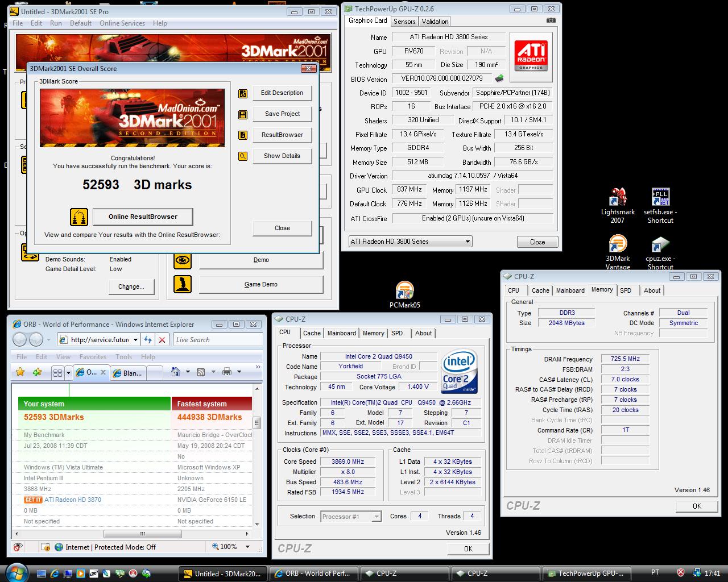Click the Show Details button
The height and width of the screenshot is (582, 728).
(282, 156)
